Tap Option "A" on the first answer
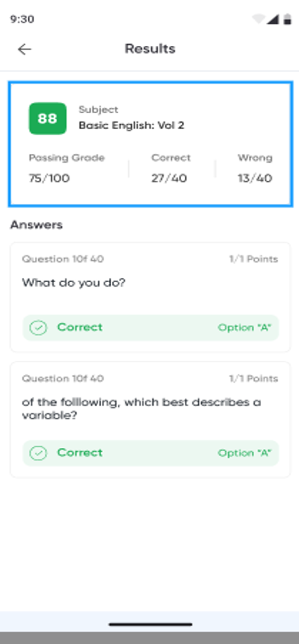The height and width of the screenshot is (644, 299). click(245, 328)
